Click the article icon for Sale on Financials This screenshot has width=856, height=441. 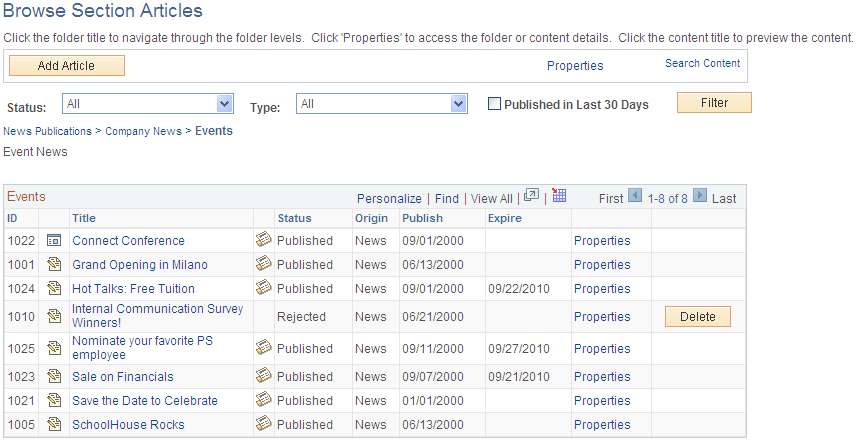click(x=54, y=377)
